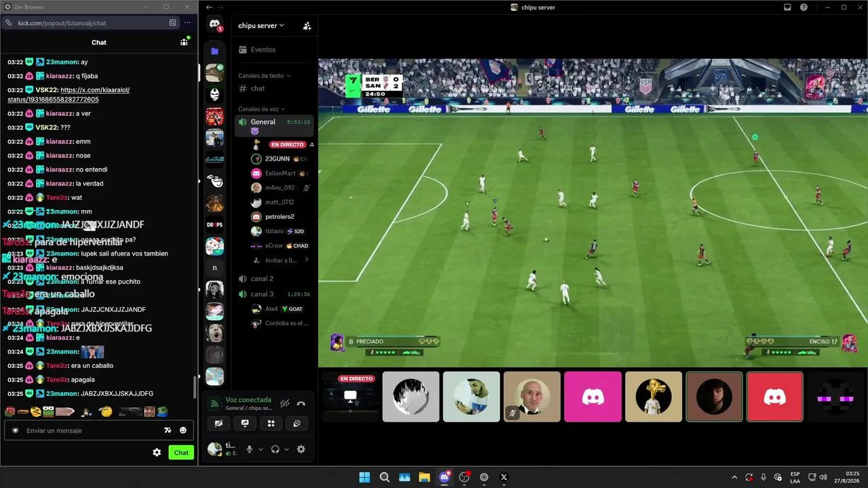This screenshot has height=488, width=868.
Task: Click the chat identity badge icon in message box
Action: click(x=15, y=430)
